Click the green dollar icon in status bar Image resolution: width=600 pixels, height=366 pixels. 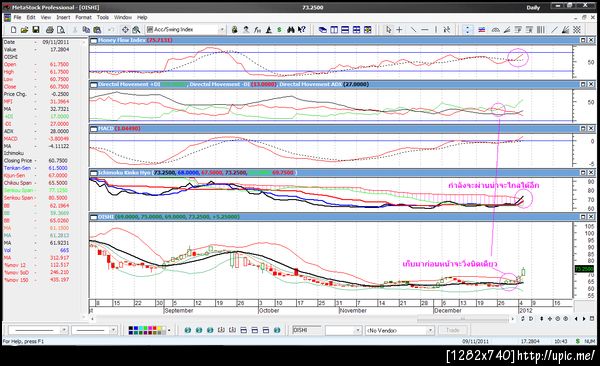pyautogui.click(x=577, y=341)
